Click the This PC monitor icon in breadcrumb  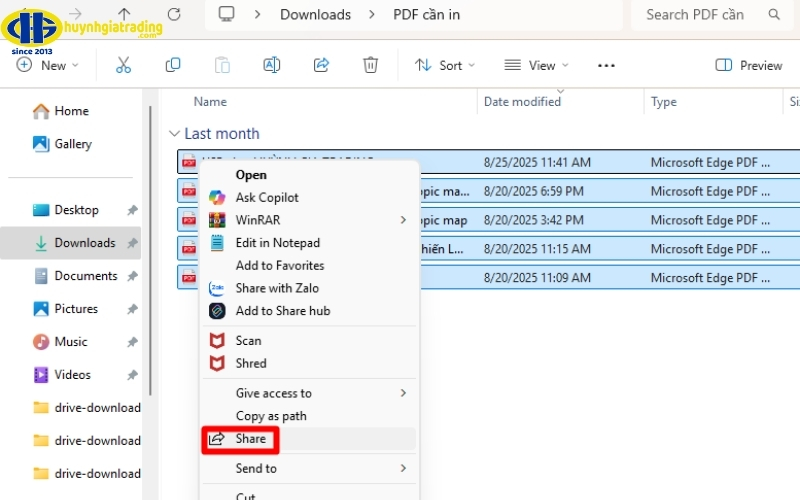point(227,14)
